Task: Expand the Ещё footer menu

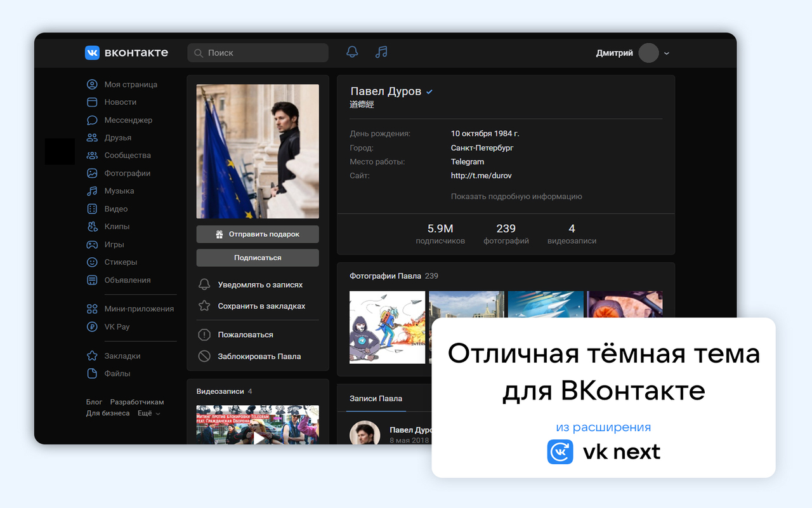Action: [x=149, y=413]
